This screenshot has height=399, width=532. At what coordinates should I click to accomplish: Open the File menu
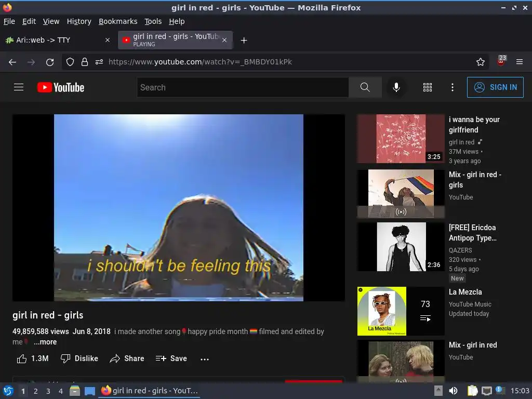coord(9,21)
